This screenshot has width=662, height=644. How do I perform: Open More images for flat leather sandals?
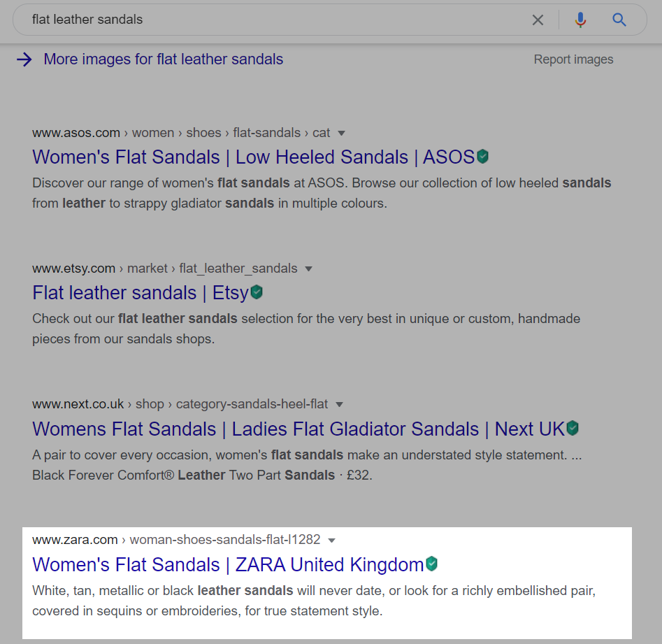point(163,59)
